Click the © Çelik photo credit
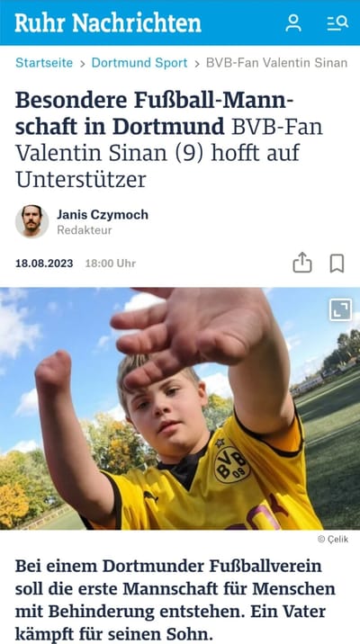This screenshot has width=360, height=644. 333,540
